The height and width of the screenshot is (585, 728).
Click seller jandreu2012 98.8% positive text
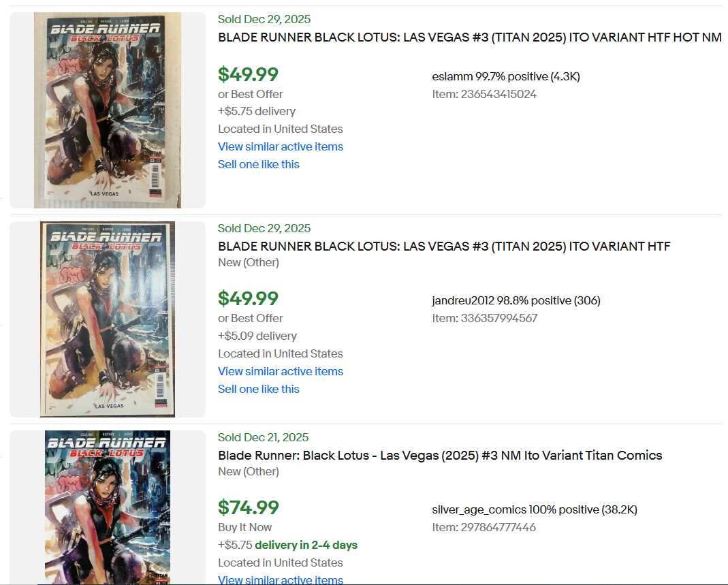(x=516, y=300)
